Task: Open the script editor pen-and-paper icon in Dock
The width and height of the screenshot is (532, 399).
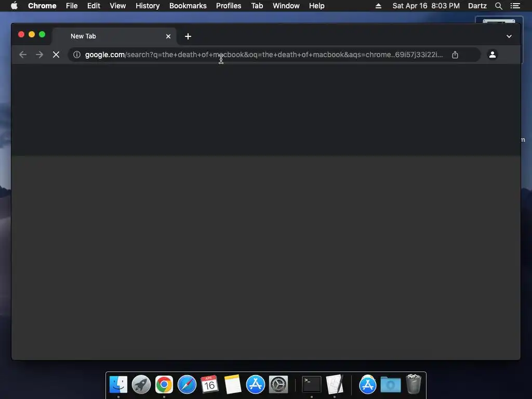Action: click(x=335, y=384)
